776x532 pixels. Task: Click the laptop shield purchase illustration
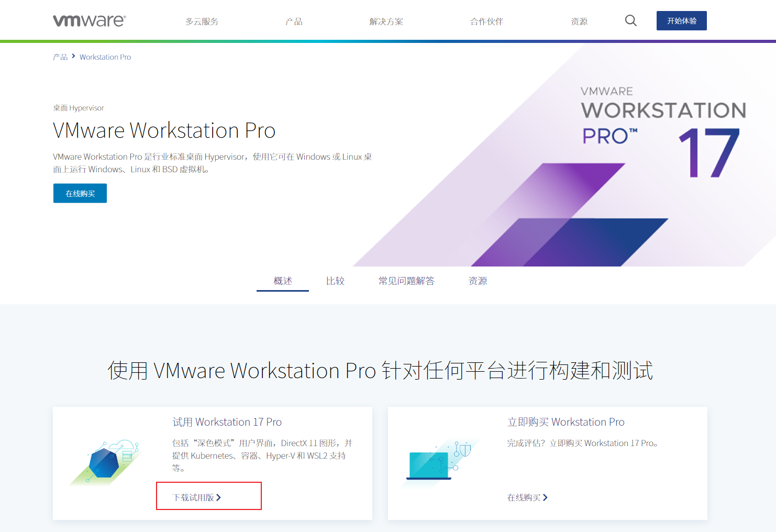(x=439, y=462)
